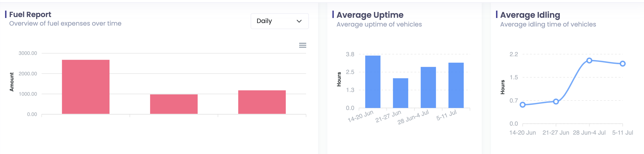This screenshot has height=154, width=644.
Task: Click the 3000.00 axis value
Action: [x=28, y=53]
